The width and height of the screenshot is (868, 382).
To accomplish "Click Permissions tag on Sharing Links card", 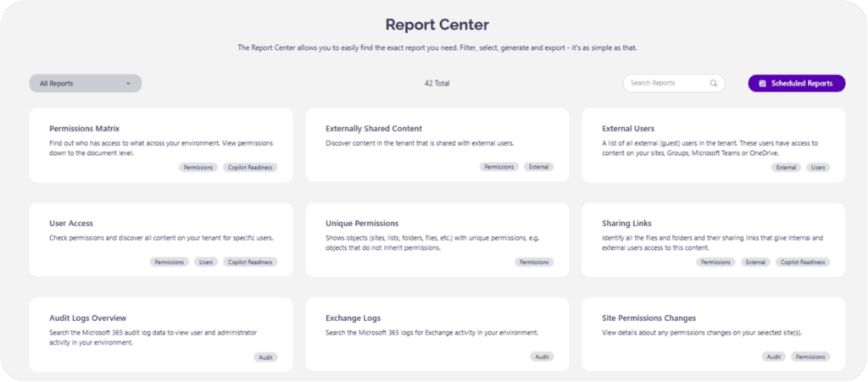I will pyautogui.click(x=716, y=262).
